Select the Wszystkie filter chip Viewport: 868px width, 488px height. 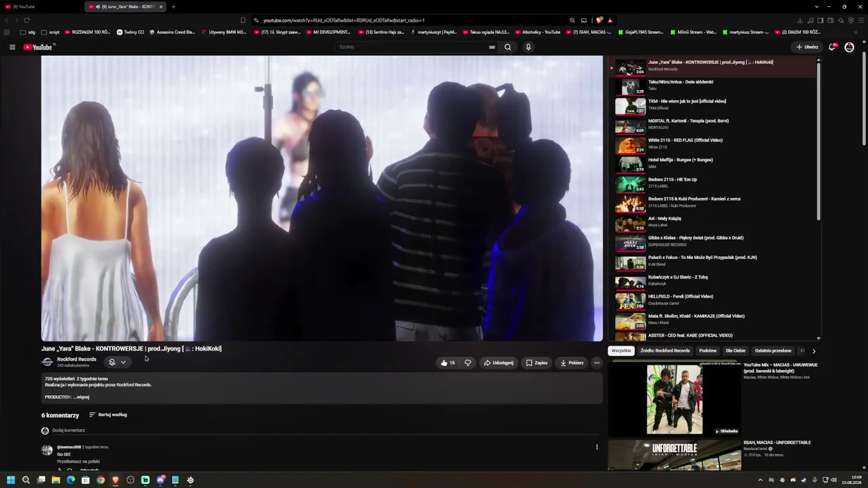(x=621, y=351)
